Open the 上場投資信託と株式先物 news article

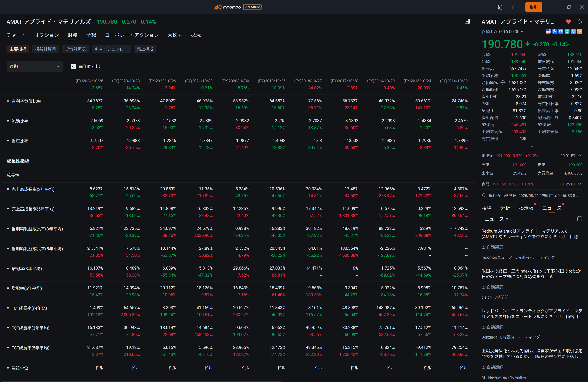click(532, 354)
